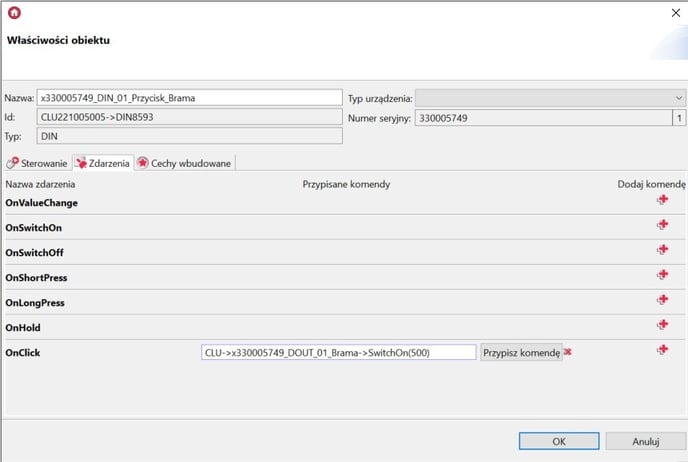Click the Nazwa input field
688x462 pixels.
pyautogui.click(x=189, y=98)
